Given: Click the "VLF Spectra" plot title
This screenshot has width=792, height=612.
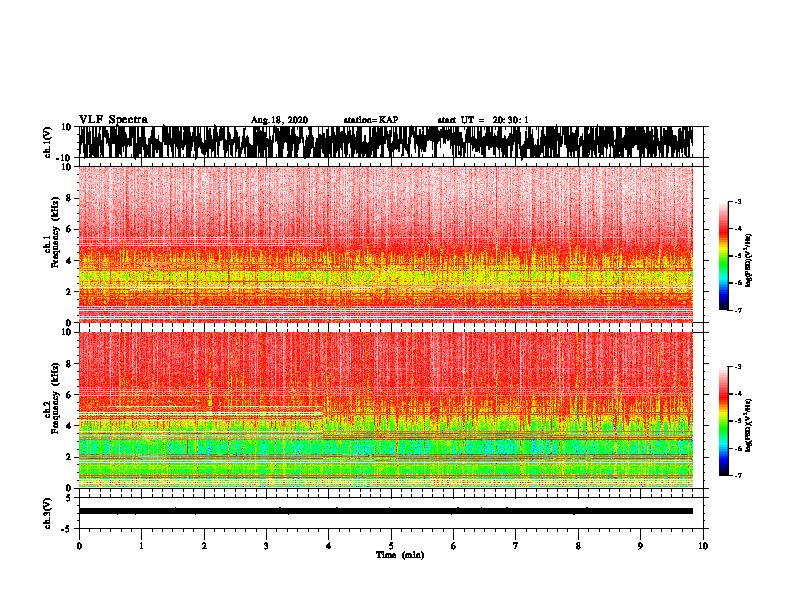Looking at the screenshot, I should pyautogui.click(x=113, y=120).
